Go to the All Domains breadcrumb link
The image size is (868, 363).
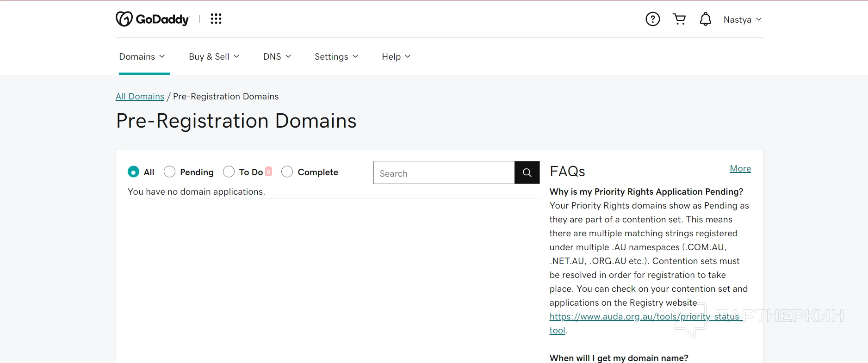click(140, 96)
